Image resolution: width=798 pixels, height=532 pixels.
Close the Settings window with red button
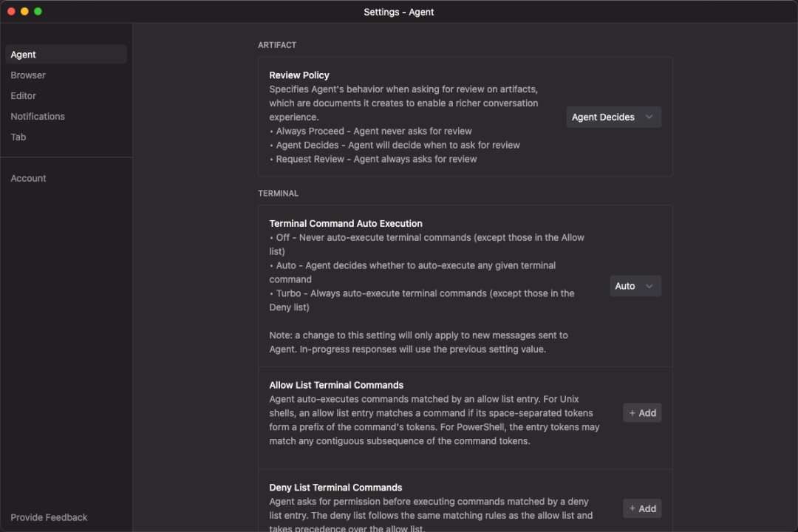click(11, 11)
